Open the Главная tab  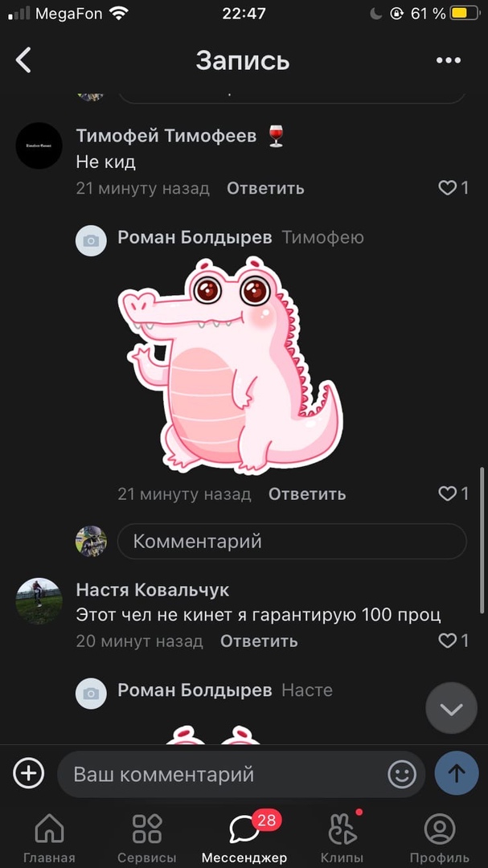click(x=49, y=837)
